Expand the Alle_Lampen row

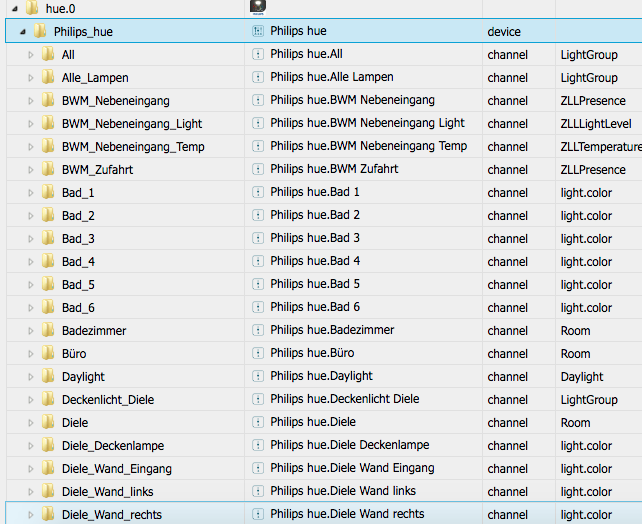pos(31,77)
